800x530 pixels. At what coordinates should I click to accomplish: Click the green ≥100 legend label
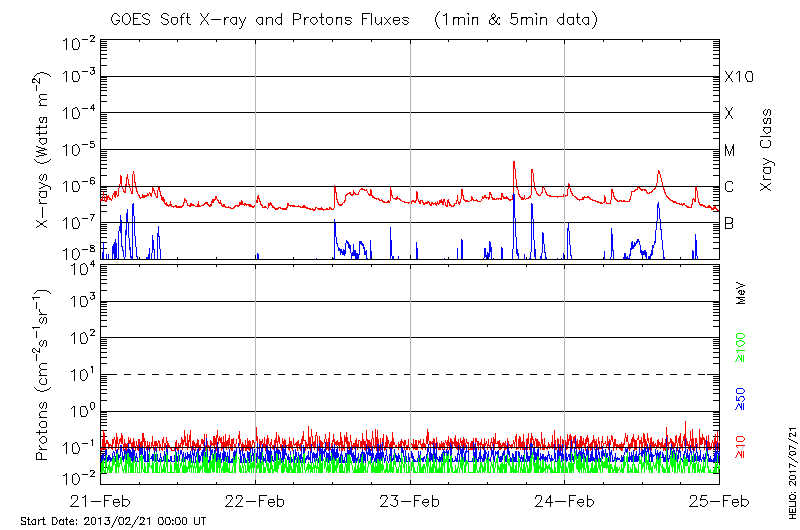point(741,347)
